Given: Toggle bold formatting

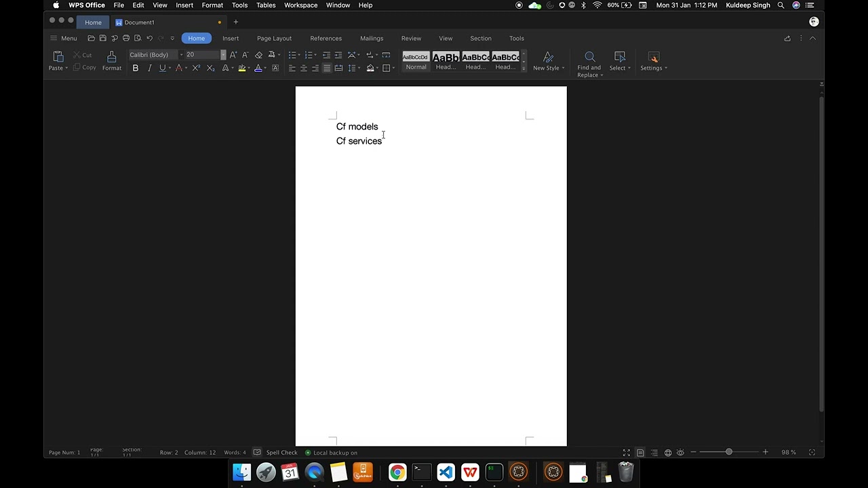Looking at the screenshot, I should click(136, 68).
